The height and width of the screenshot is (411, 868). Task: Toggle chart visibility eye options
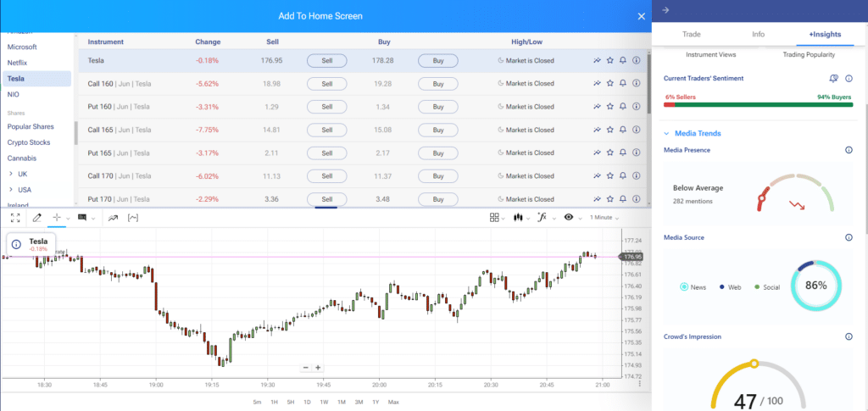(569, 218)
